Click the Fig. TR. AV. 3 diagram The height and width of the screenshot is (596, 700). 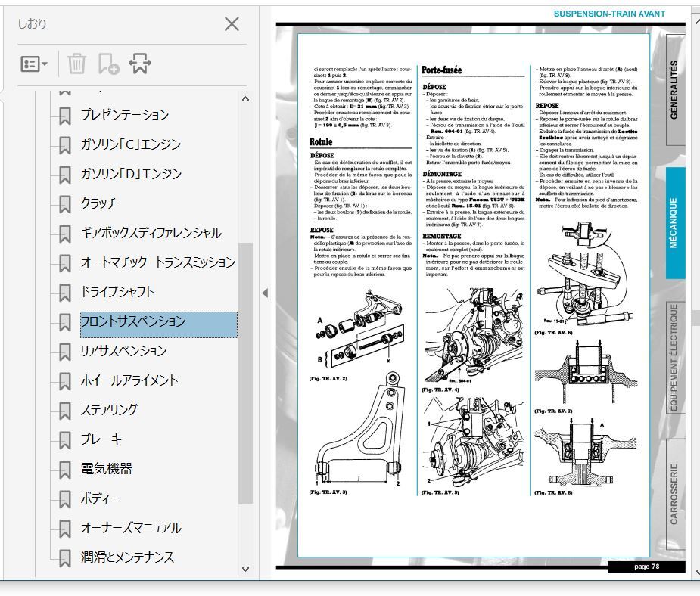(359, 429)
